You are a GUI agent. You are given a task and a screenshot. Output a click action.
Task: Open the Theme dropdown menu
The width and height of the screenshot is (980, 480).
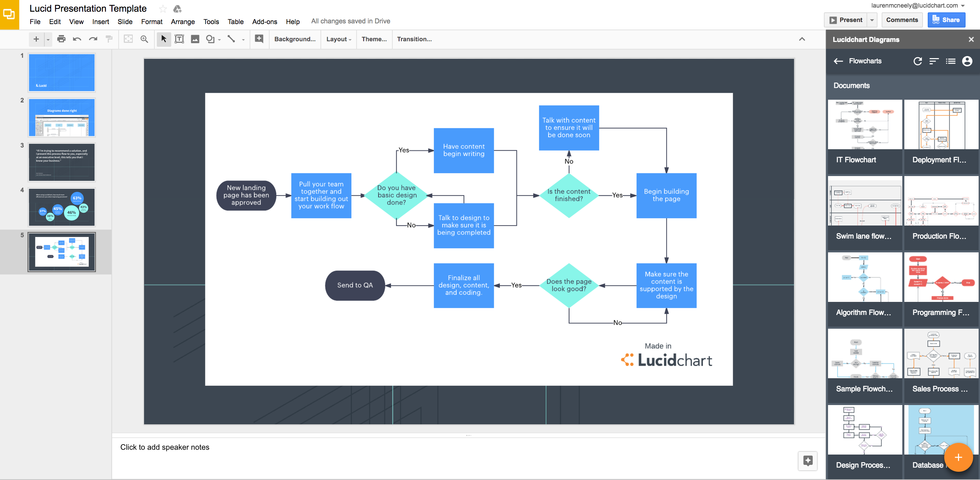click(x=374, y=40)
